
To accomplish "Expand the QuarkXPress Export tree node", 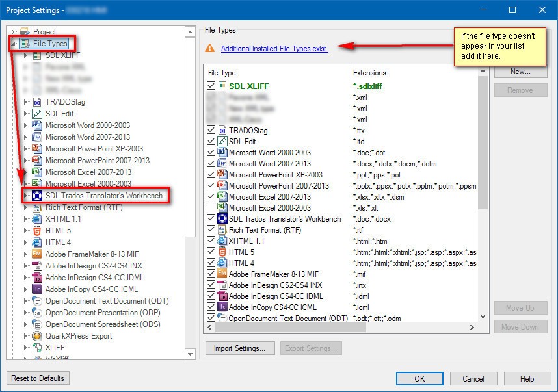I will pyautogui.click(x=25, y=336).
